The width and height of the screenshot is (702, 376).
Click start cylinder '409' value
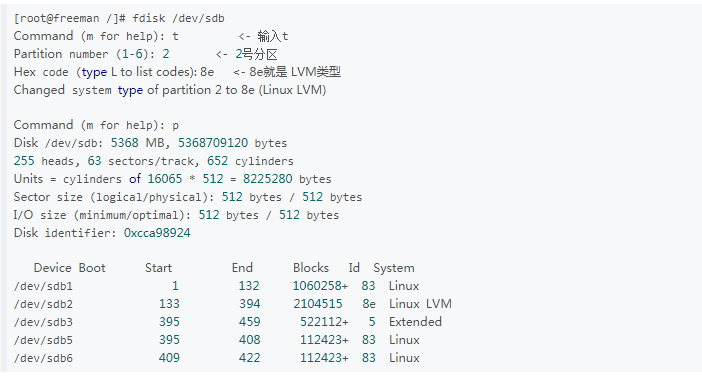click(x=169, y=357)
